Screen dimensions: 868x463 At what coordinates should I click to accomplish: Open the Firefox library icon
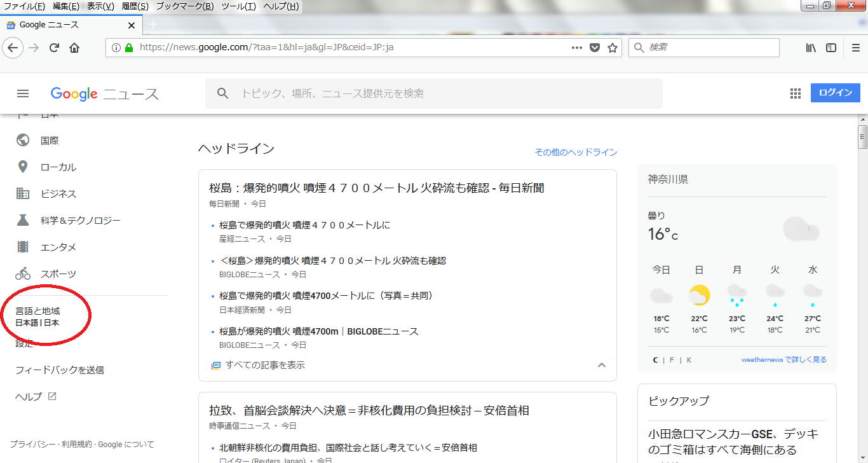click(811, 48)
